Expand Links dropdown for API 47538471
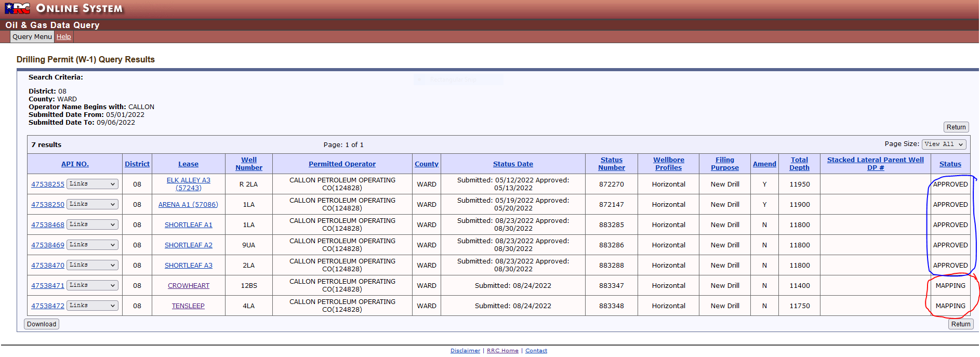This screenshot has width=980, height=357. pyautogui.click(x=92, y=285)
